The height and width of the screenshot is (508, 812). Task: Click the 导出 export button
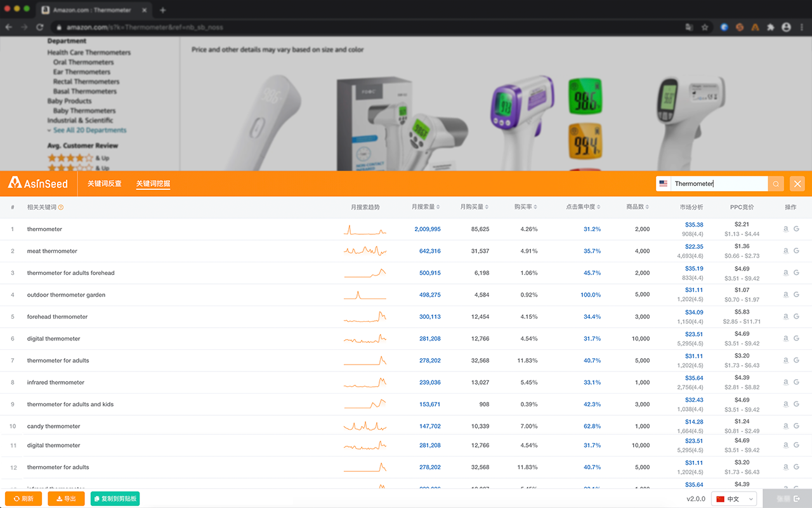pos(67,498)
